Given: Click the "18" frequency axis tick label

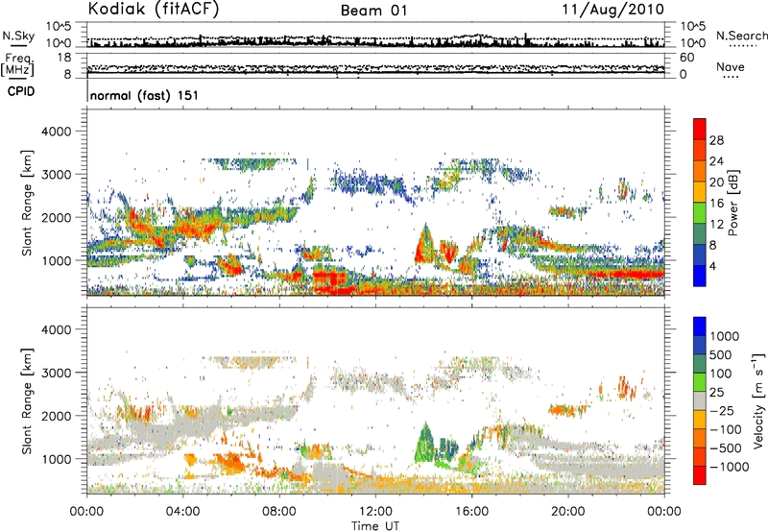Looking at the screenshot, I should [64, 58].
